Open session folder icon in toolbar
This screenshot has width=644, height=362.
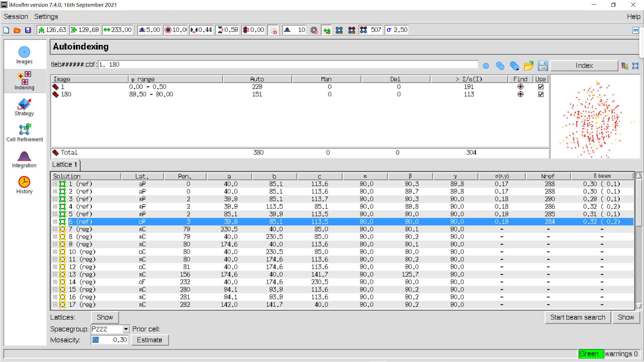point(17,30)
